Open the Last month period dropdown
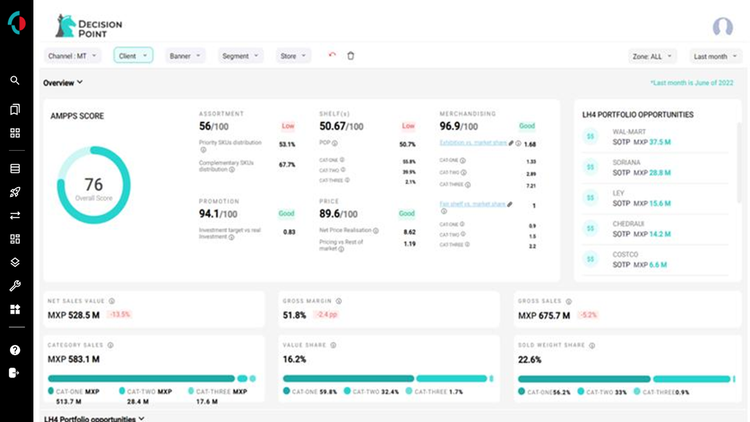 pos(715,56)
